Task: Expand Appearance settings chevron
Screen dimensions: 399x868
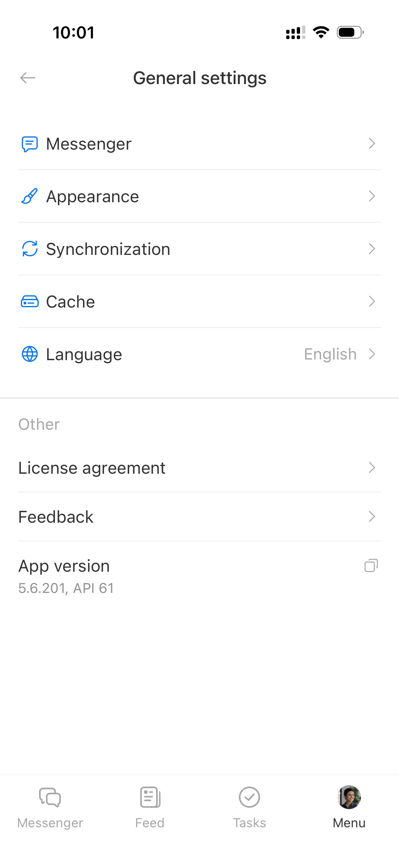Action: (x=372, y=196)
